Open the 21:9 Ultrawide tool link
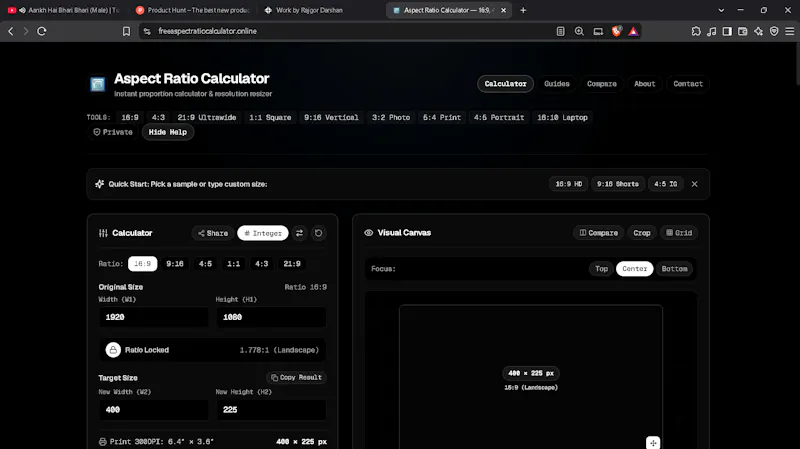This screenshot has height=449, width=800. coord(207,117)
